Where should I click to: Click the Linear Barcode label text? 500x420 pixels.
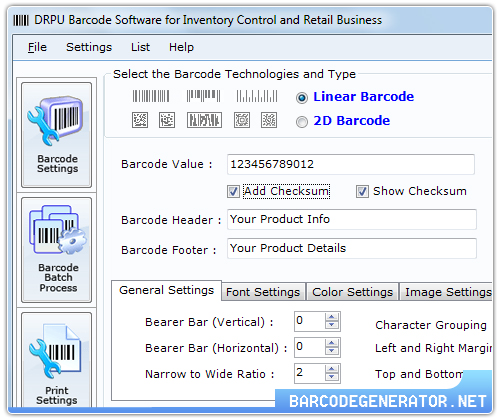tap(363, 97)
